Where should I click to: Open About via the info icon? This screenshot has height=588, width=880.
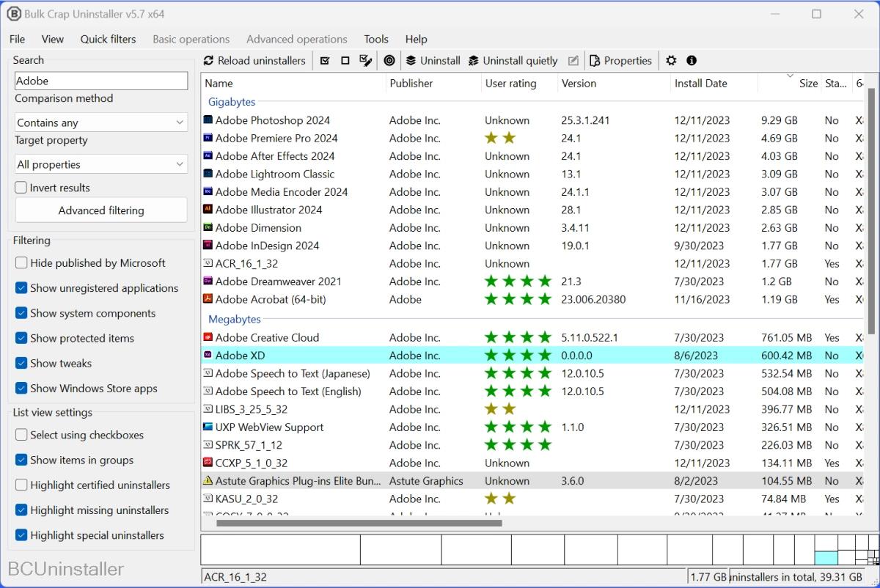coord(692,61)
